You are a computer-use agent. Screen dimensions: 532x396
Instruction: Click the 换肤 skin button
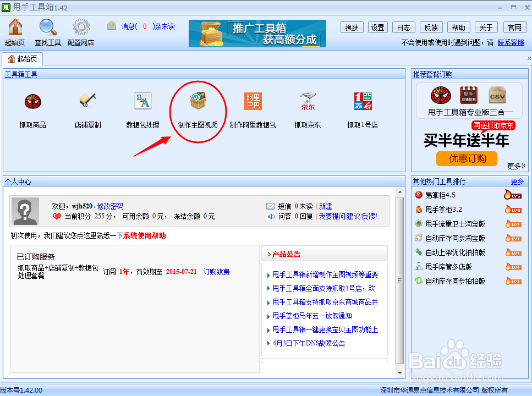[352, 27]
